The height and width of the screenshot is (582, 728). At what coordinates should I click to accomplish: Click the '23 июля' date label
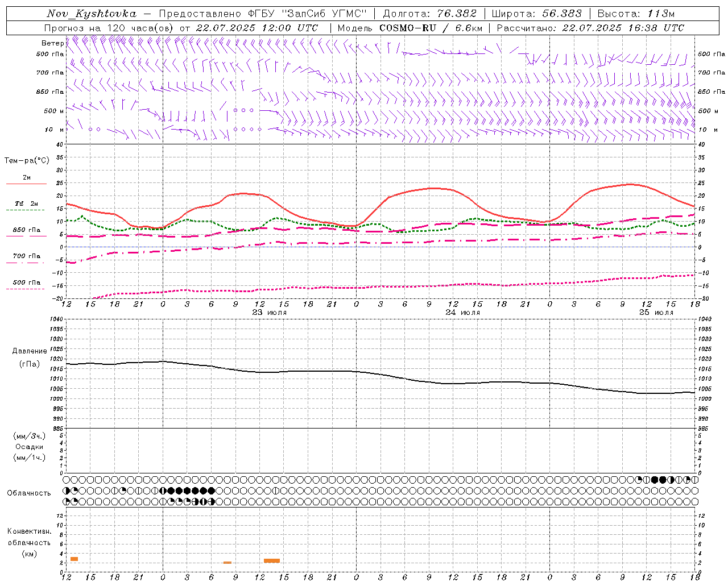point(270,313)
